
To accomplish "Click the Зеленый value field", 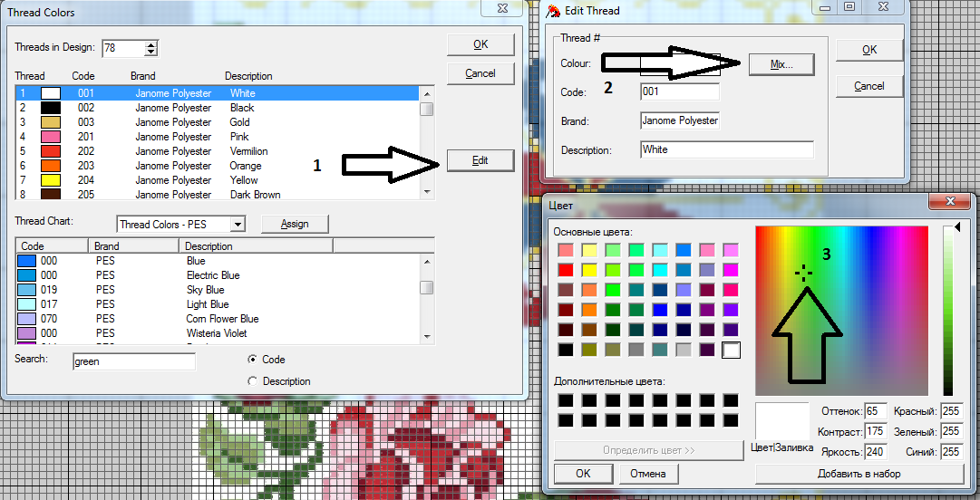I will [951, 431].
